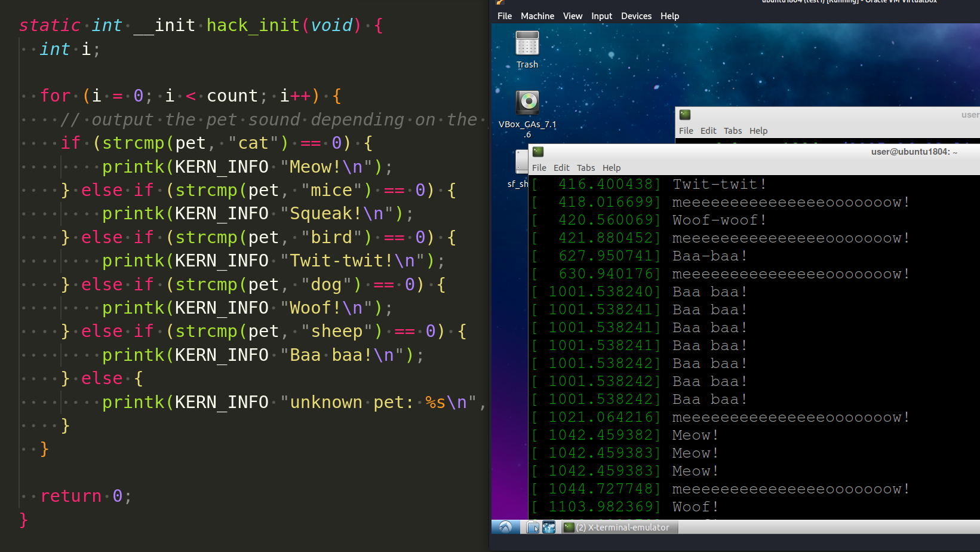
Task: Click 'hack_init' function name in code
Action: pyautogui.click(x=253, y=25)
